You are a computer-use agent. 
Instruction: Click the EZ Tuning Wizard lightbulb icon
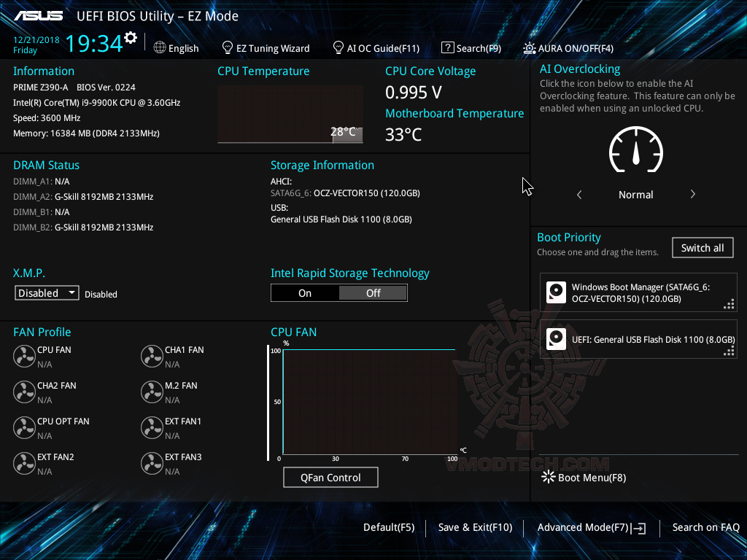click(x=228, y=47)
